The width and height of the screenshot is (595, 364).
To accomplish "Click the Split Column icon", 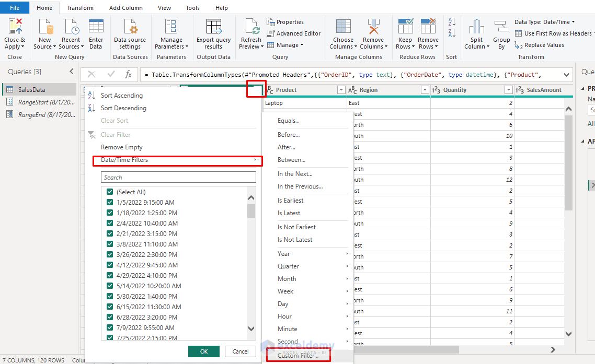I will 477,27.
